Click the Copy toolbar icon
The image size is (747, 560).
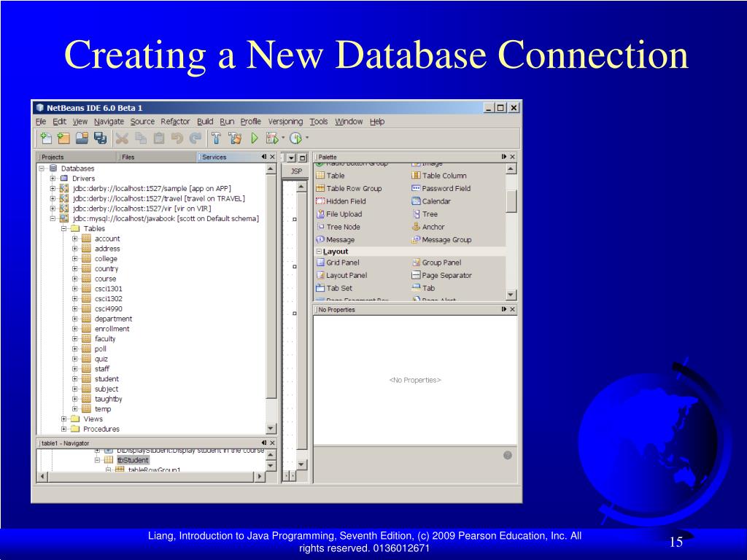(x=141, y=138)
